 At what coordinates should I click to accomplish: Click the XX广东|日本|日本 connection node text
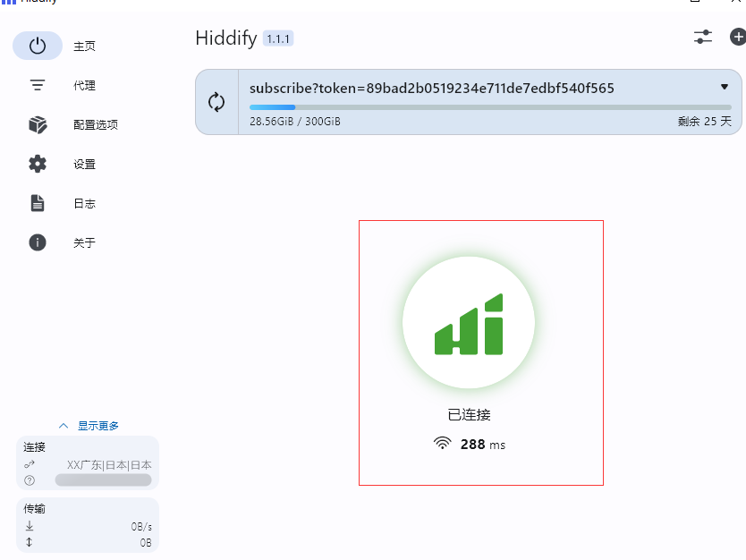coord(109,465)
